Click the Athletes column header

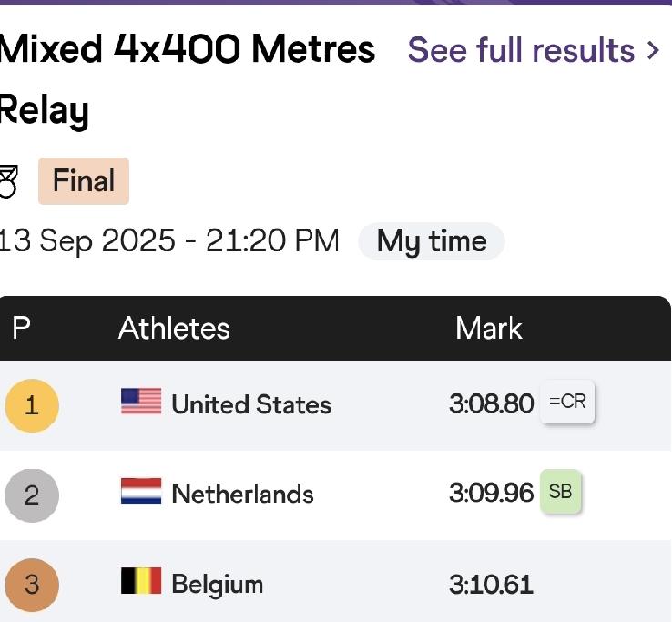[174, 329]
